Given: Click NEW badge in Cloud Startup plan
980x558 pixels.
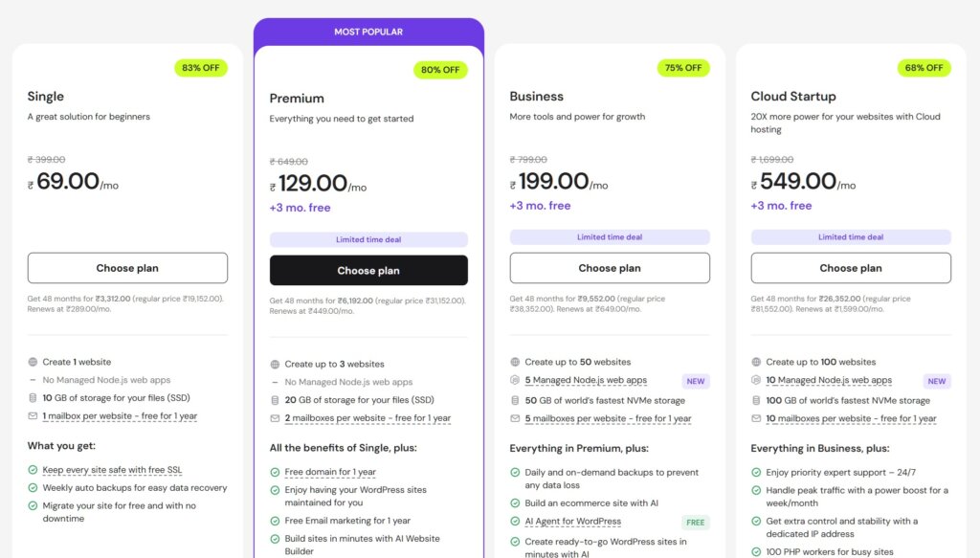Looking at the screenshot, I should tap(937, 381).
